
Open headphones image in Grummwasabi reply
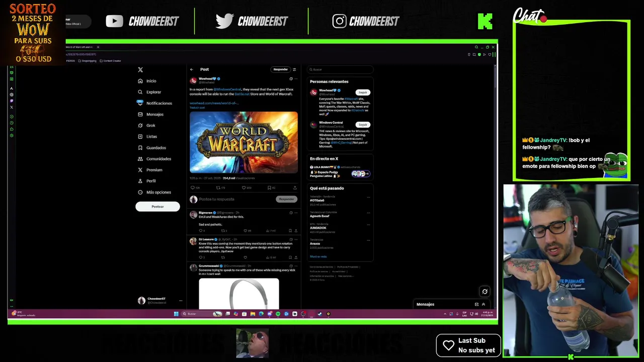[239, 294]
